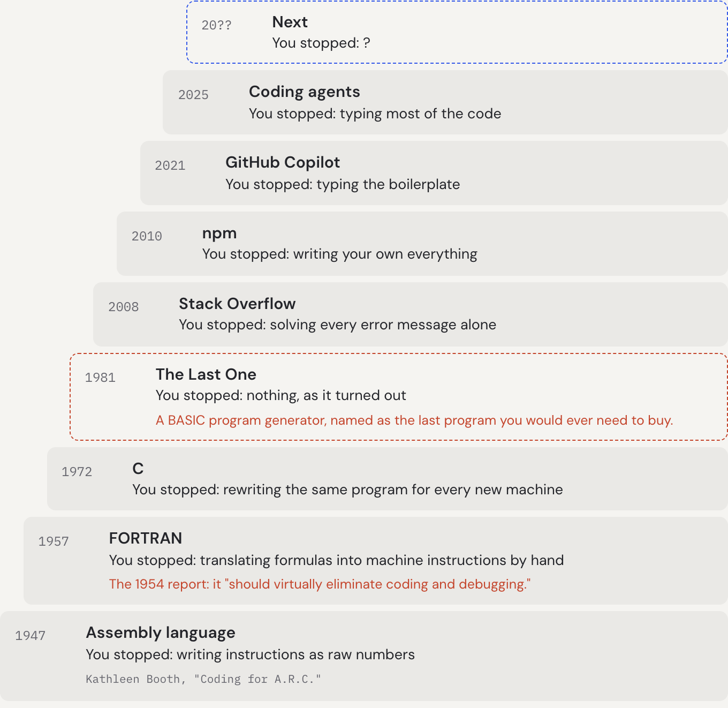
Task: Click "You stopped: solving every error message alone"
Action: (x=338, y=325)
